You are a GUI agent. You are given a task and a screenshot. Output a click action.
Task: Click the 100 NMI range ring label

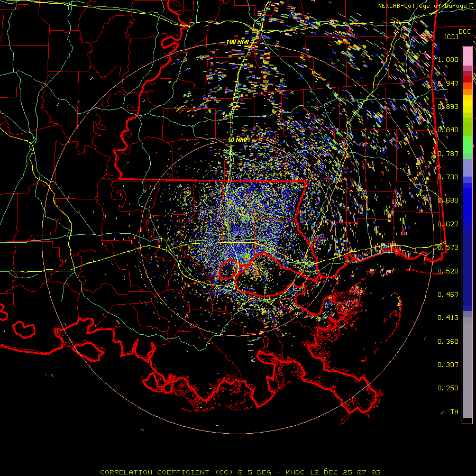pos(237,42)
